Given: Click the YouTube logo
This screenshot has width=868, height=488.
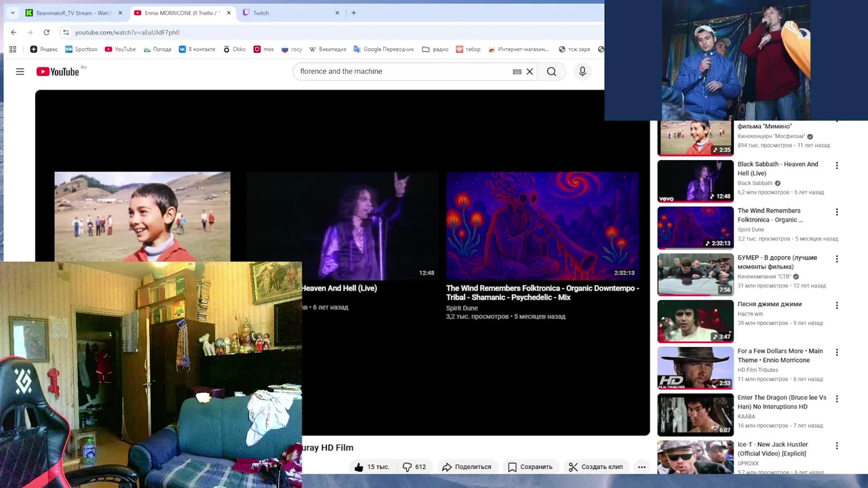Looking at the screenshot, I should [58, 71].
